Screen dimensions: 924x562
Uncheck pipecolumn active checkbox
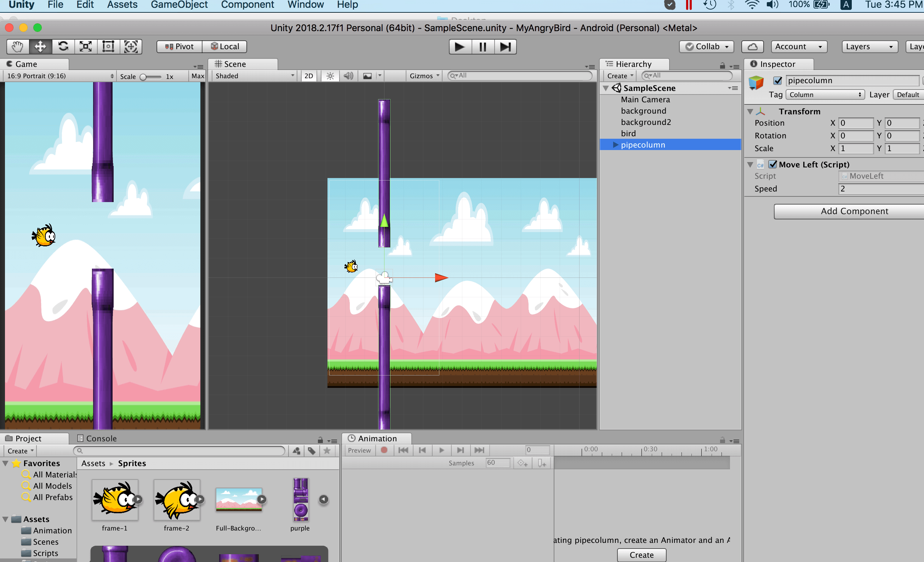777,81
